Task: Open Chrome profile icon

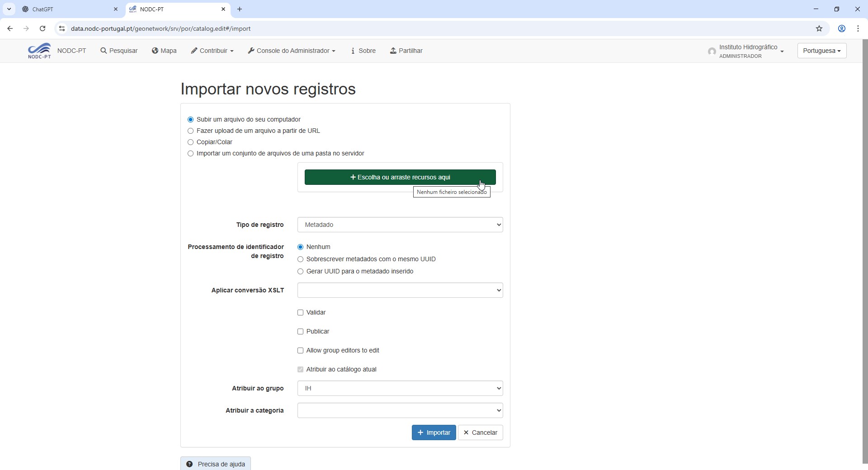Action: 841,28
